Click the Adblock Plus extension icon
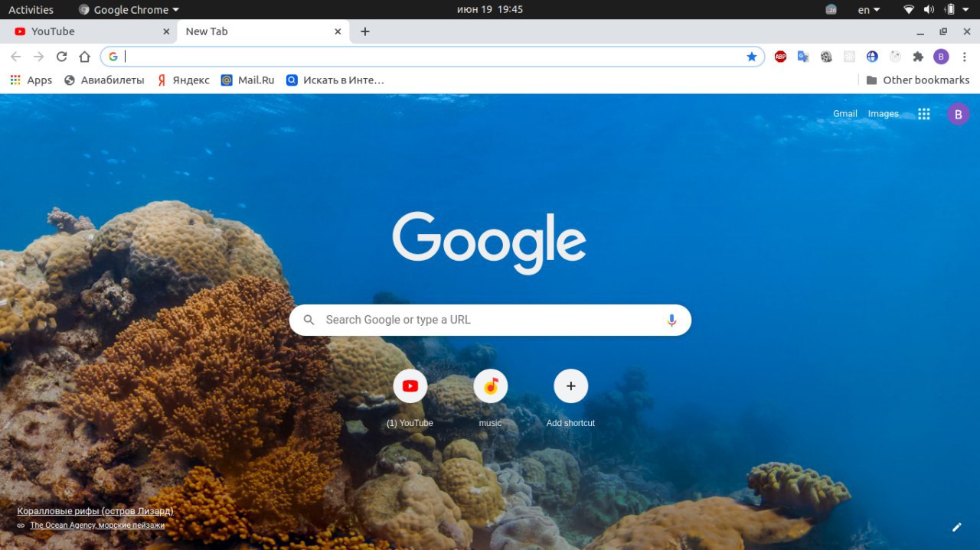Image resolution: width=980 pixels, height=550 pixels. [x=780, y=57]
